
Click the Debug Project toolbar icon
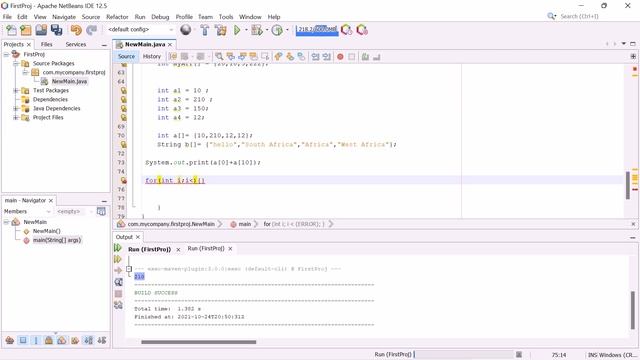[x=257, y=30]
